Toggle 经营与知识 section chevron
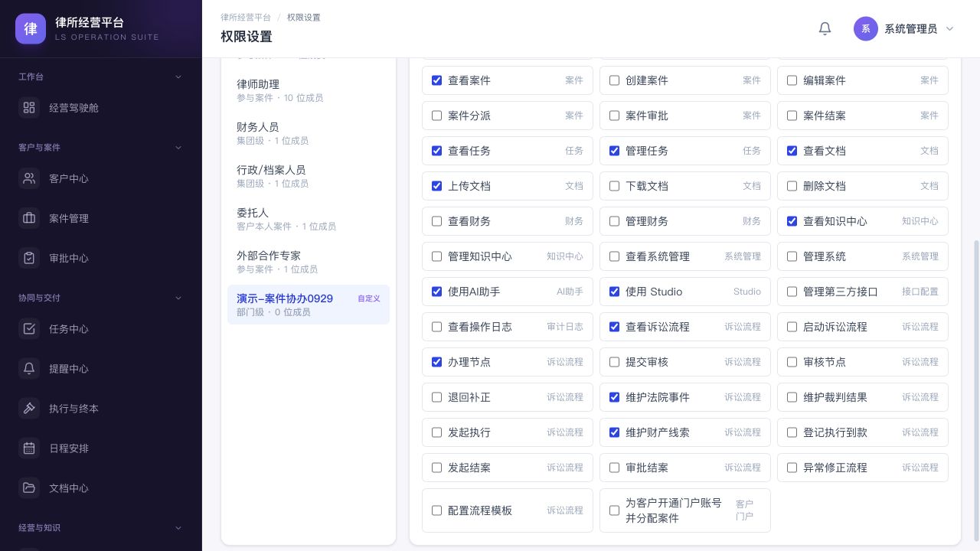 (x=178, y=527)
